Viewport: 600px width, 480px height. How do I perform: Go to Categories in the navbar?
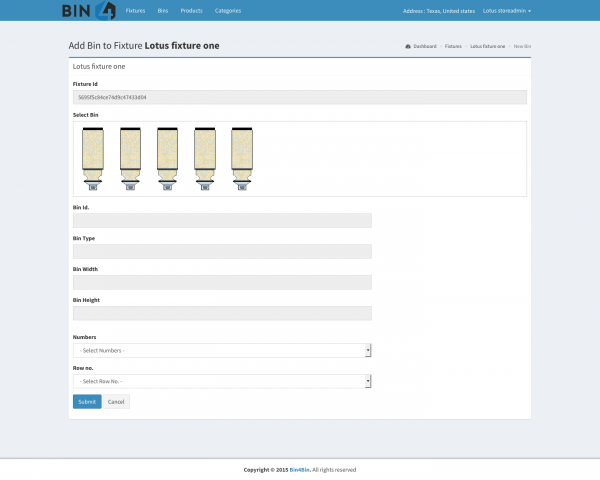pyautogui.click(x=227, y=10)
